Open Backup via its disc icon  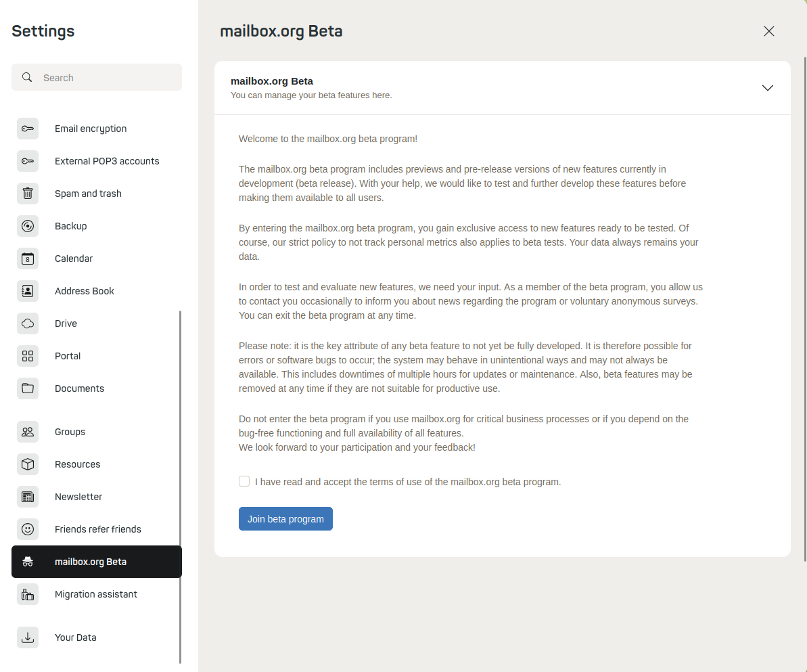pos(28,226)
